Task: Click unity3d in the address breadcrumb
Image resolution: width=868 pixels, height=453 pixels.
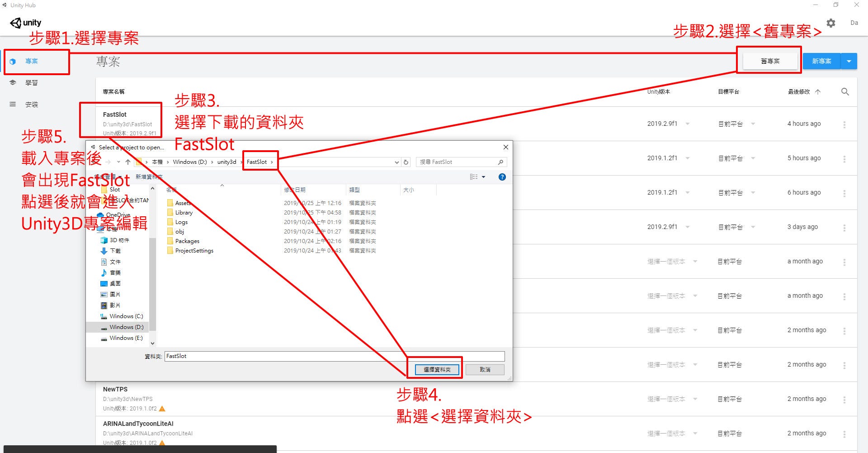Action: point(226,162)
